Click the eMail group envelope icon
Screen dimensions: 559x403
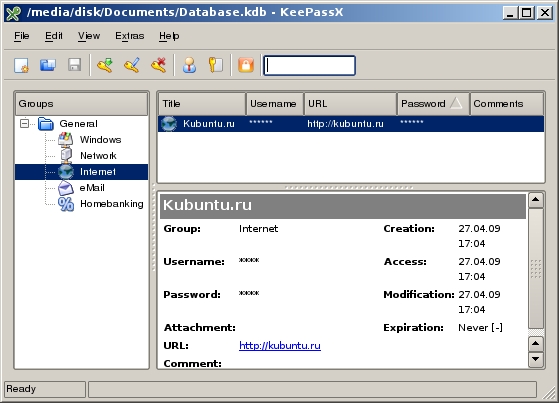click(66, 188)
